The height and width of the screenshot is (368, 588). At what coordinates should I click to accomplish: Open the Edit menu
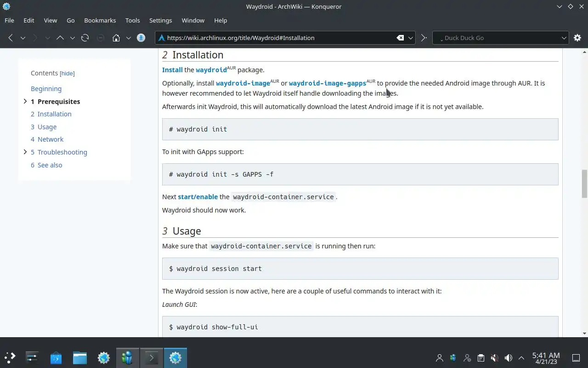29,20
